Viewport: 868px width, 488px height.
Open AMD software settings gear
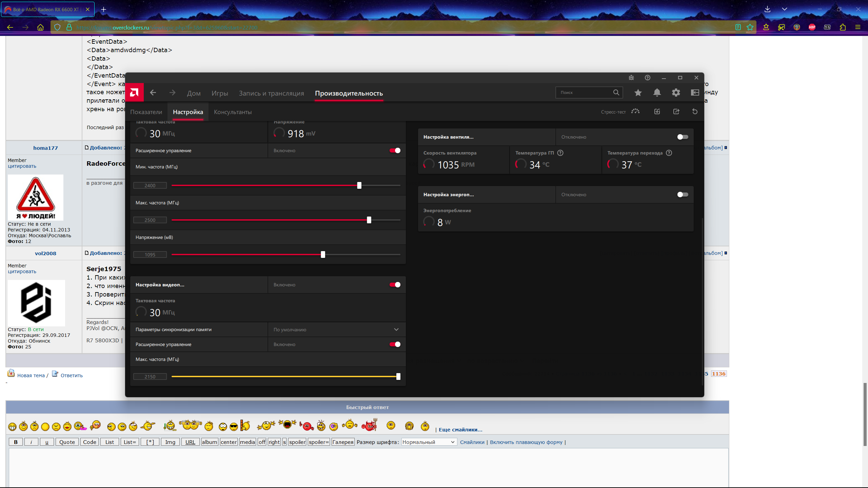[x=676, y=93]
